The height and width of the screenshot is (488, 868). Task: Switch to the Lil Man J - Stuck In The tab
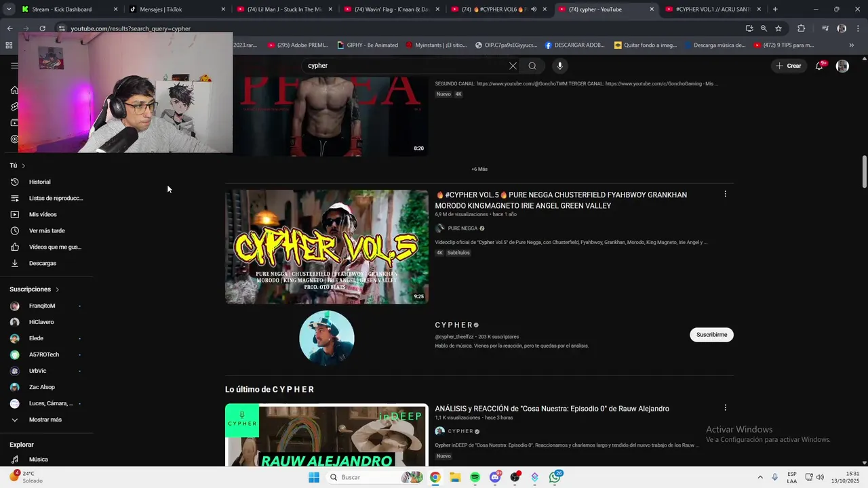[283, 9]
